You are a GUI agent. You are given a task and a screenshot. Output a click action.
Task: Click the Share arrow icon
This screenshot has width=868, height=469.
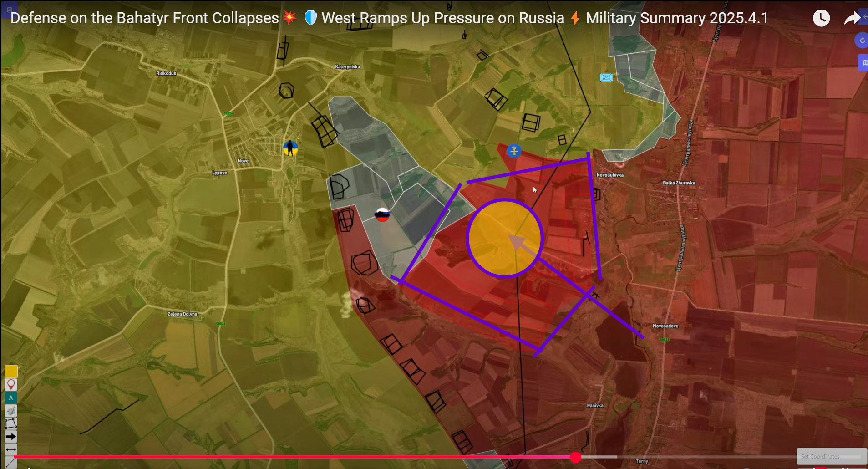pyautogui.click(x=852, y=18)
